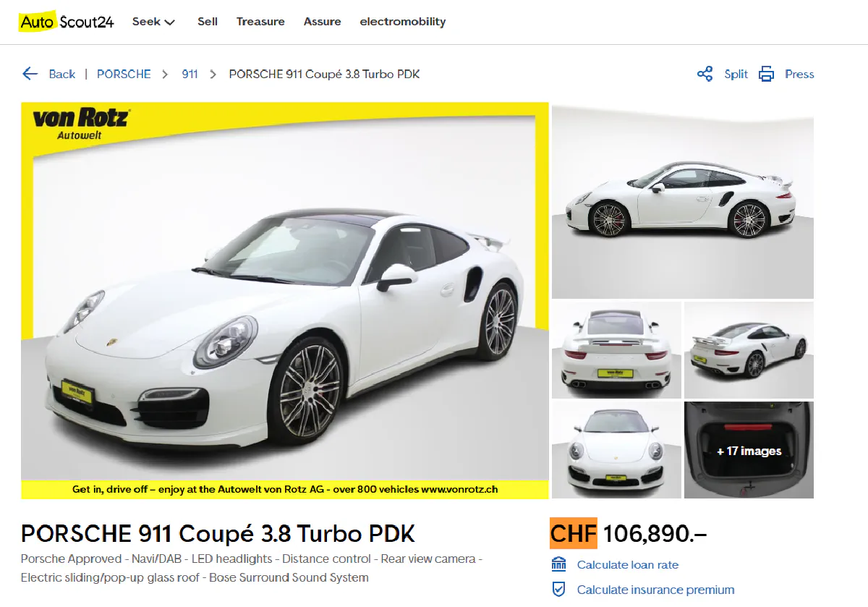Click the back arrow to return
The width and height of the screenshot is (868, 607).
pos(30,73)
